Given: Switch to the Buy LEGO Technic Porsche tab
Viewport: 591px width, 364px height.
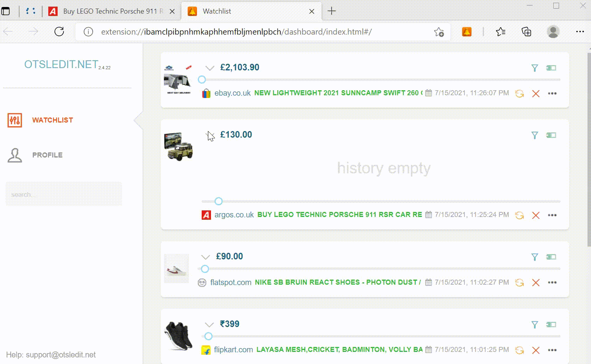Looking at the screenshot, I should coord(112,11).
